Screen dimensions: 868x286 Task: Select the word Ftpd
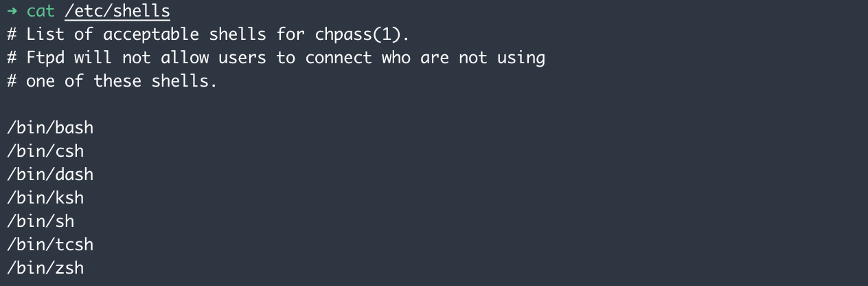click(45, 58)
